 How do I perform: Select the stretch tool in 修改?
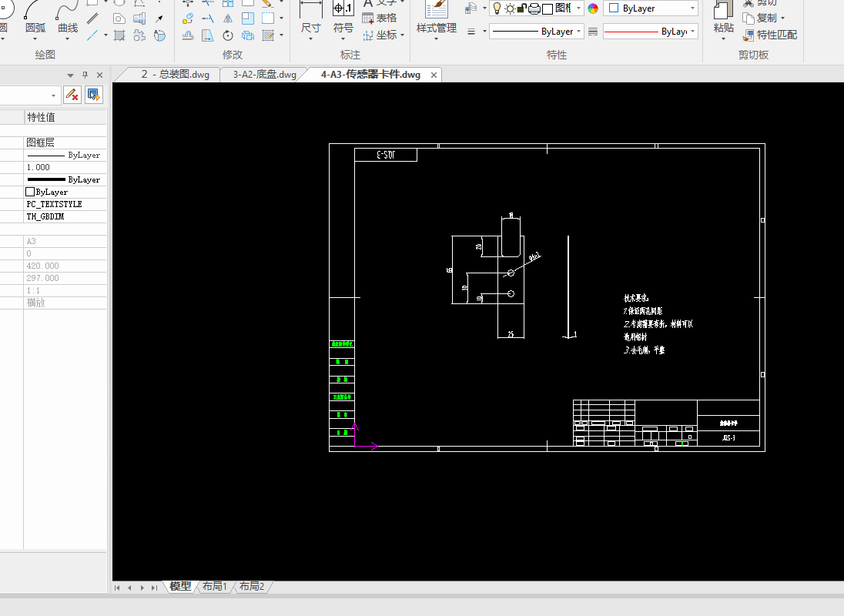pos(208,35)
